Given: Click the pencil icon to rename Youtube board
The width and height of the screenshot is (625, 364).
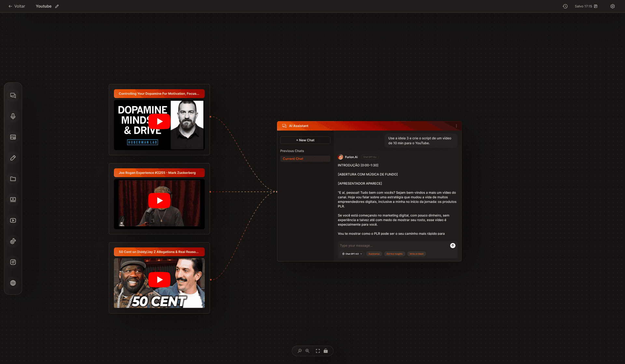Looking at the screenshot, I should (x=57, y=6).
